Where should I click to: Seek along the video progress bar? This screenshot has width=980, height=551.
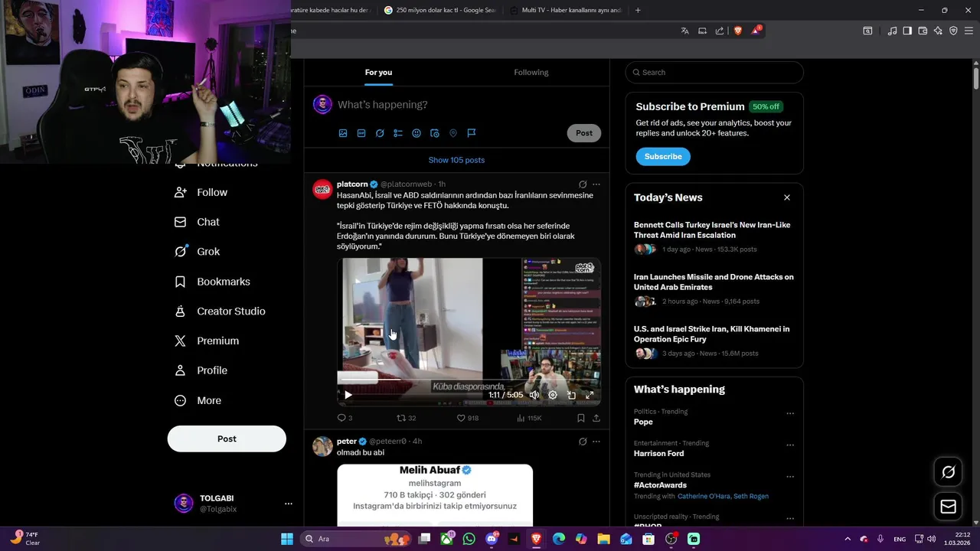[x=469, y=379]
